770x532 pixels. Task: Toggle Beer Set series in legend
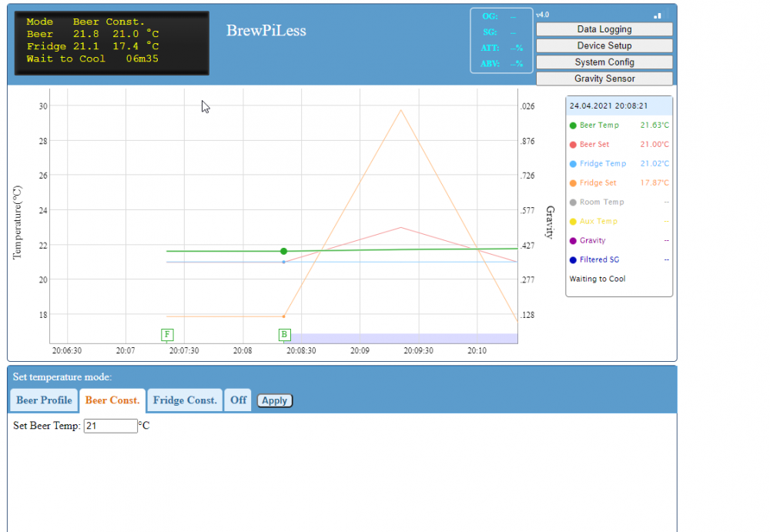click(x=573, y=145)
